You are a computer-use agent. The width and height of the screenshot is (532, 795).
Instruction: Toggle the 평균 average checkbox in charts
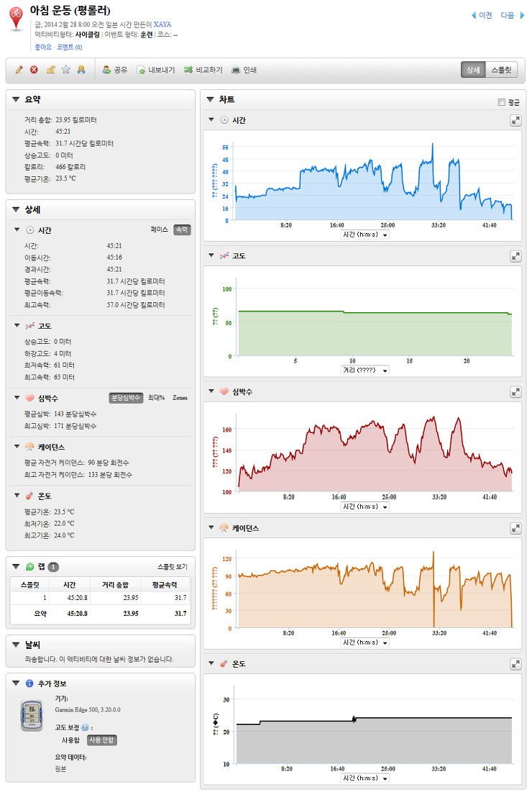pos(502,102)
